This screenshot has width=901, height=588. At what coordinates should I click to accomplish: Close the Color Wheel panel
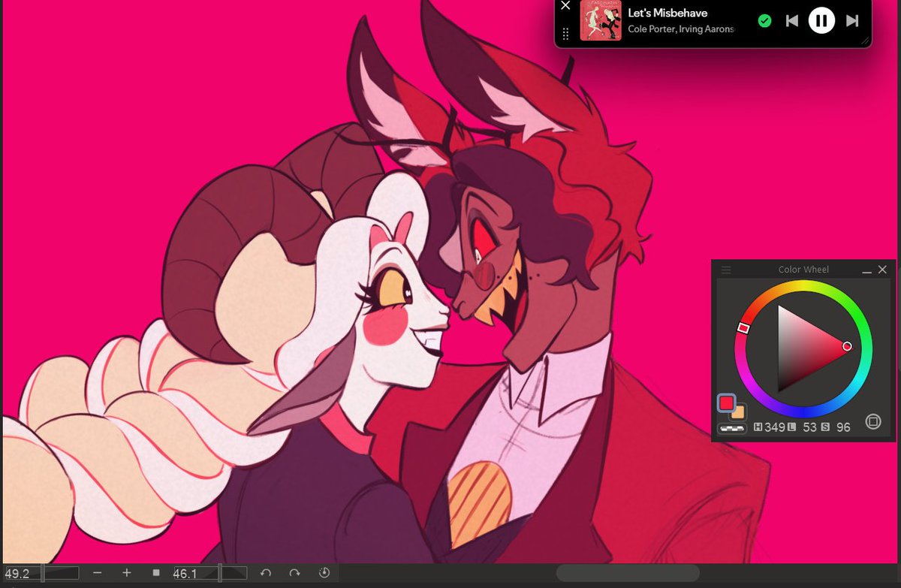click(883, 270)
